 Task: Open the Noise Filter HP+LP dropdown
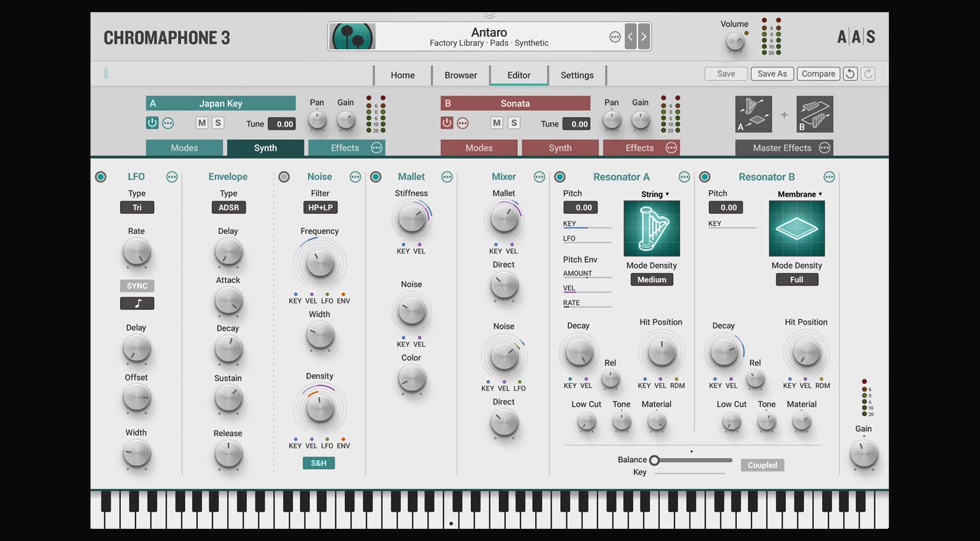pos(320,207)
